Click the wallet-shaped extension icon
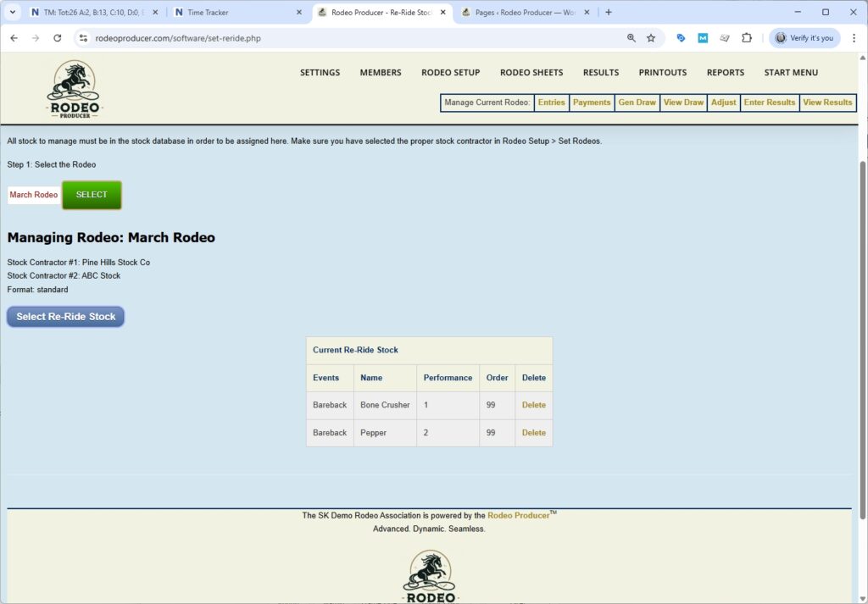This screenshot has width=868, height=604. coord(725,38)
